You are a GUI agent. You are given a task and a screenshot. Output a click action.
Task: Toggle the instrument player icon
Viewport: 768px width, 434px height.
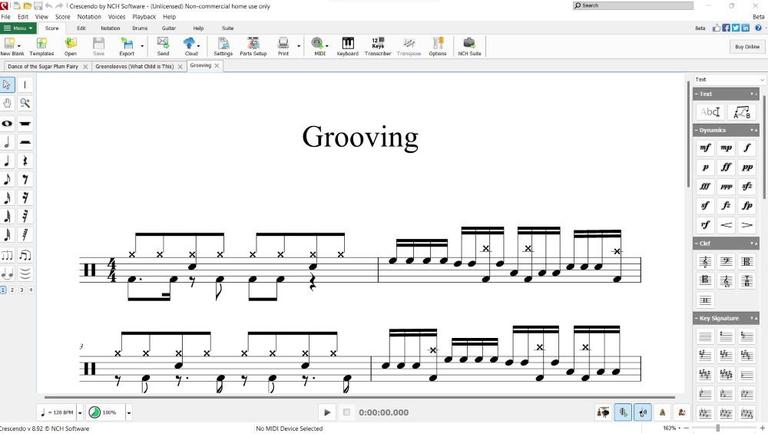[x=603, y=412]
